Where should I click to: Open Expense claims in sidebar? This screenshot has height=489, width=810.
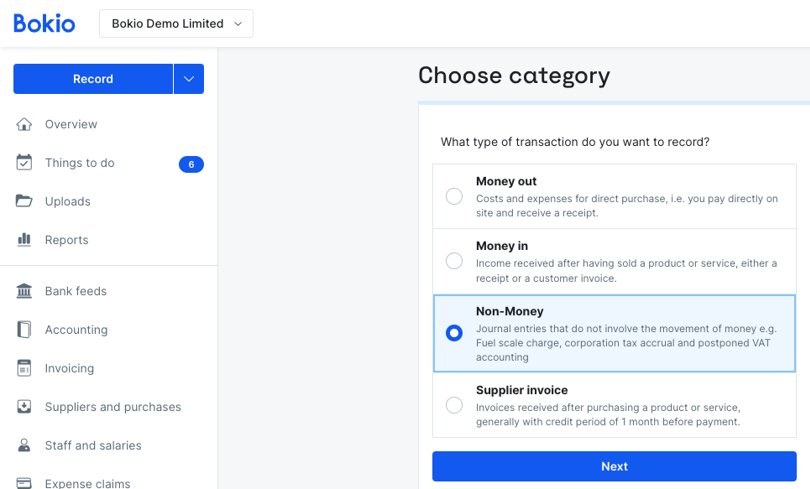(87, 483)
